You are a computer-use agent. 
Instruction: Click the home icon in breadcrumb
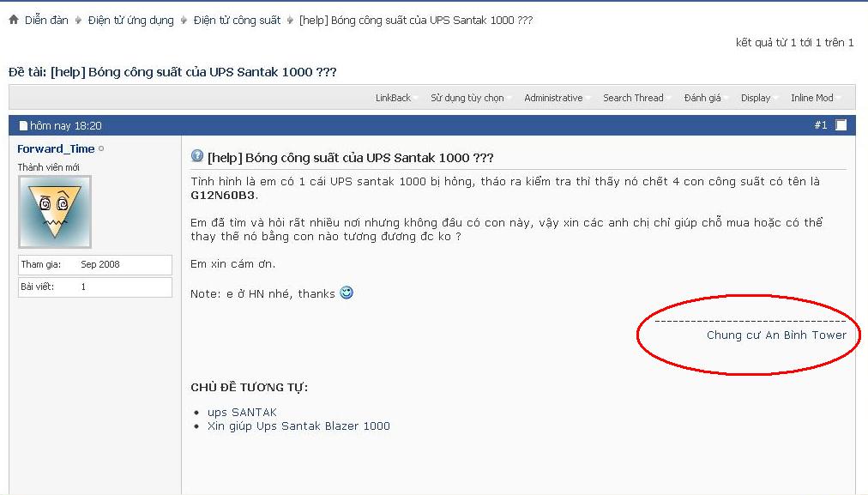pos(14,20)
